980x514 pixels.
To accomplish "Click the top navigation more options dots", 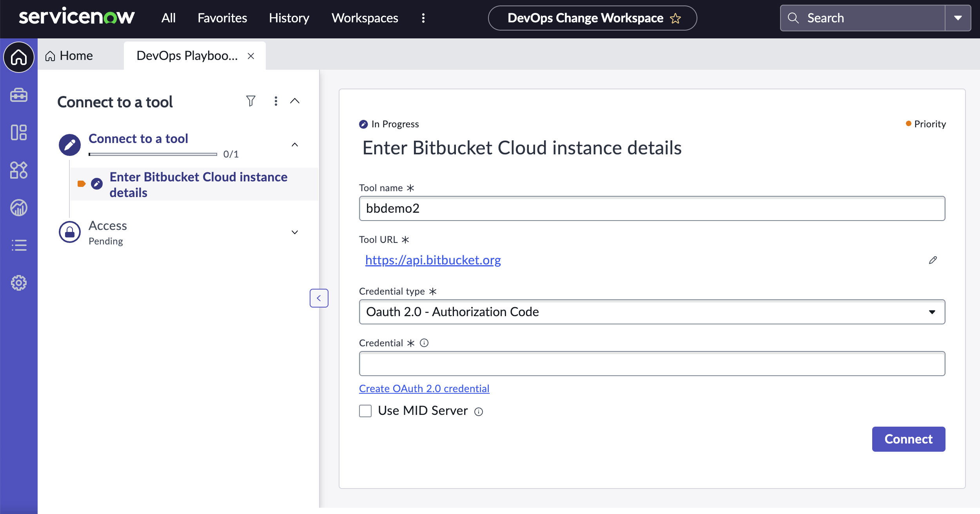I will pyautogui.click(x=423, y=18).
